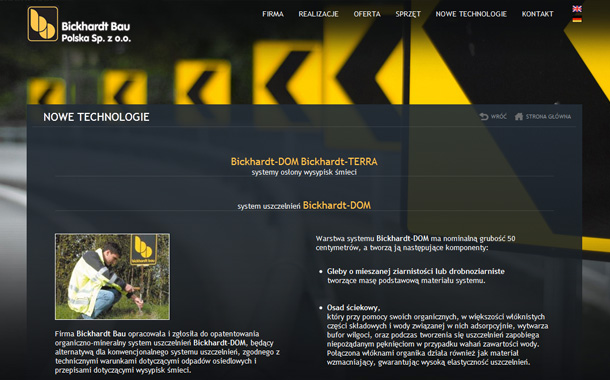
Task: Open the FIRMA menu item
Action: (x=273, y=14)
